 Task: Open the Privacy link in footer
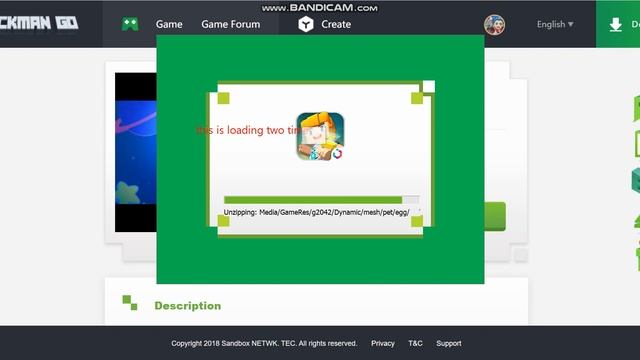(383, 344)
